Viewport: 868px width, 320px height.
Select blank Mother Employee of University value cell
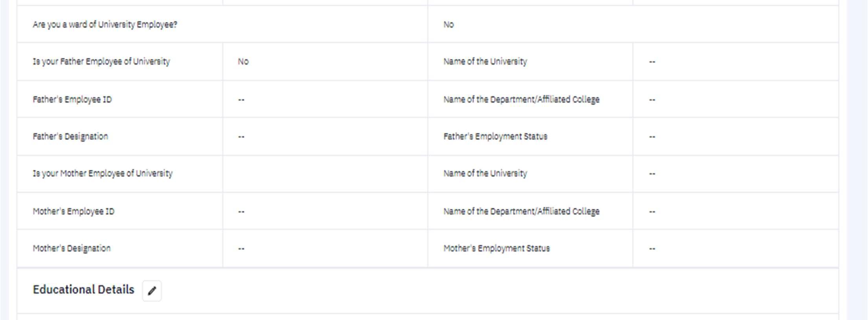[325, 174]
